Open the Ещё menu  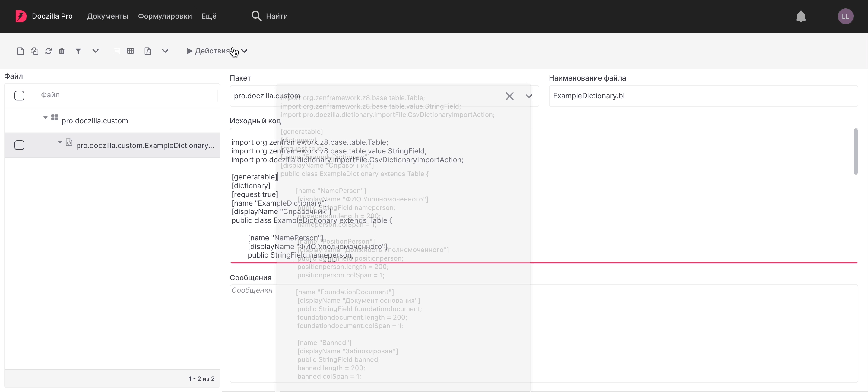(209, 16)
